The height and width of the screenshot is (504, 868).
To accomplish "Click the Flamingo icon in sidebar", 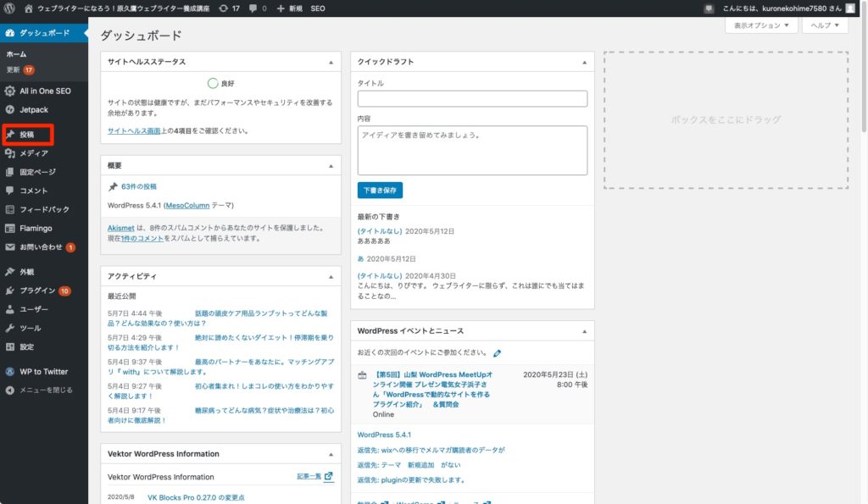I will (9, 228).
